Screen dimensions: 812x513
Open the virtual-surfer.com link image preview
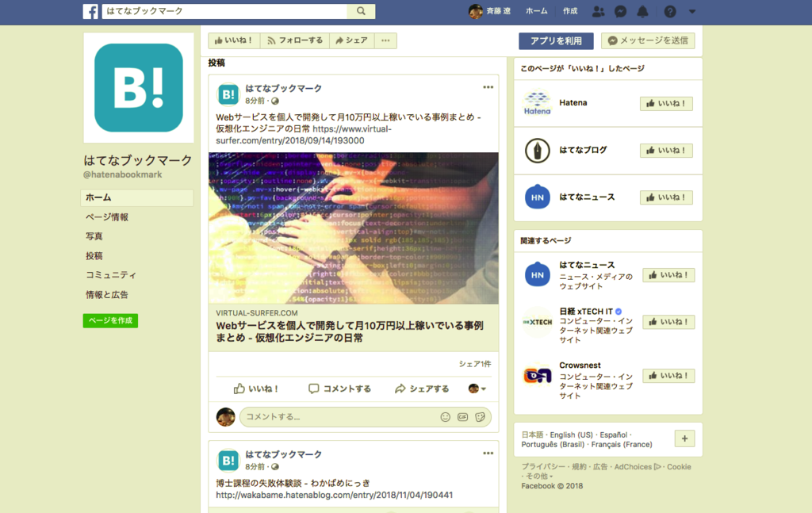tap(354, 228)
